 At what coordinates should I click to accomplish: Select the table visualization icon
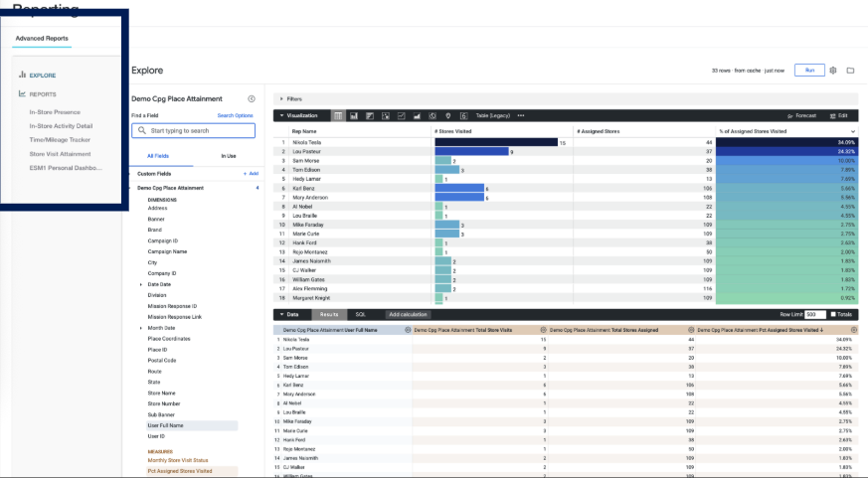point(338,115)
